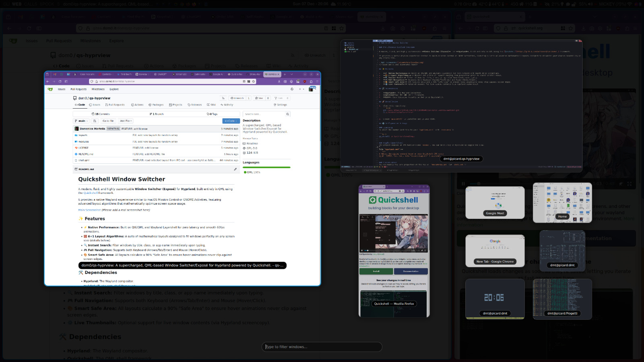The image size is (644, 362).
Task: Open the repository Settings tab
Action: pyautogui.click(x=280, y=105)
